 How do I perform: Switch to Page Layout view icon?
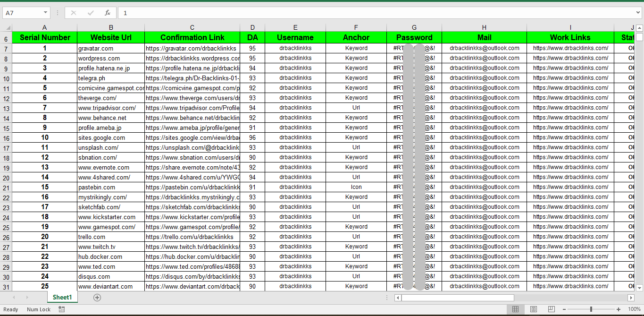tap(533, 309)
